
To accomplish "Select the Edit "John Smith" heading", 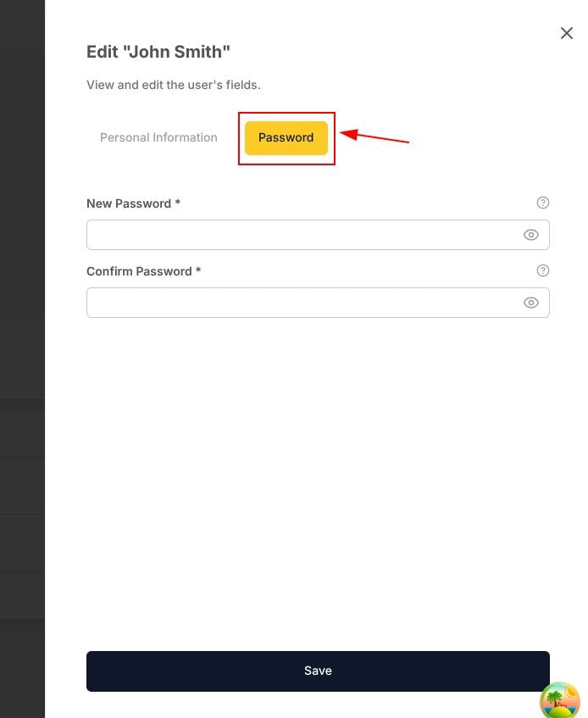I will [x=158, y=52].
